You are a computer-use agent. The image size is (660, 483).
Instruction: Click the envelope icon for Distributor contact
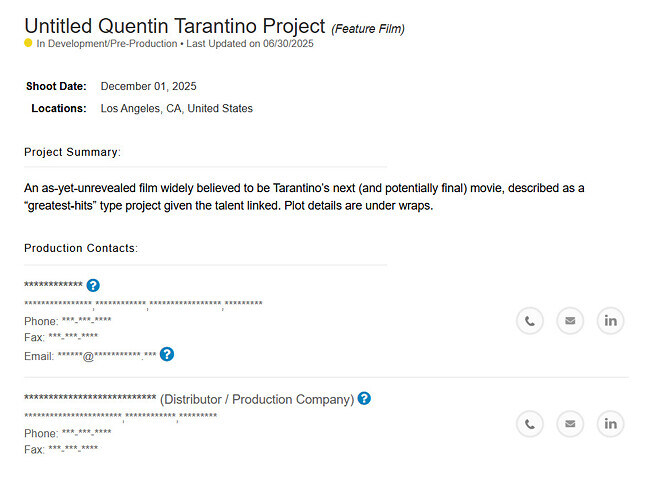tap(570, 424)
